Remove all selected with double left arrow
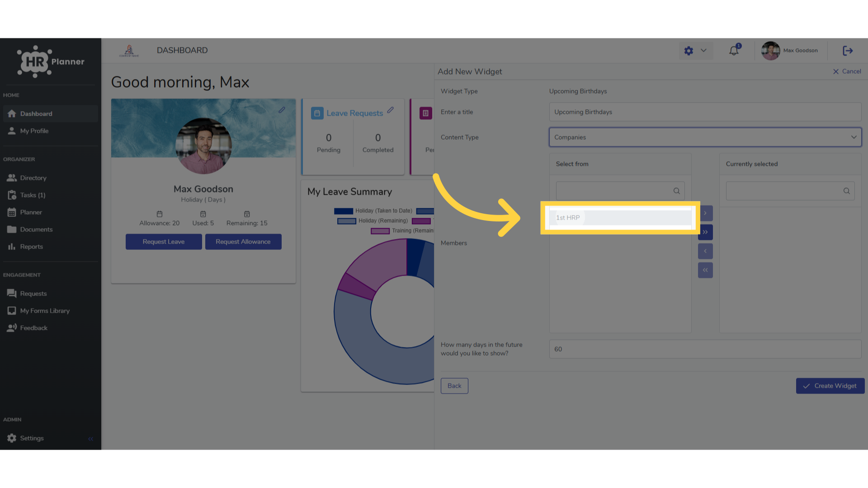The height and width of the screenshot is (488, 868). pyautogui.click(x=705, y=270)
